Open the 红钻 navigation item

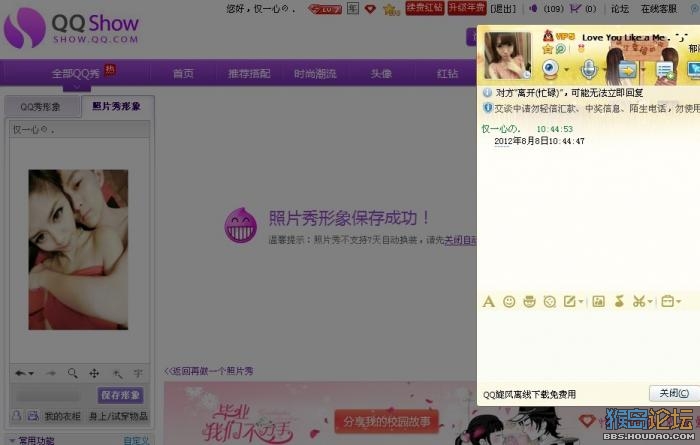pos(447,74)
